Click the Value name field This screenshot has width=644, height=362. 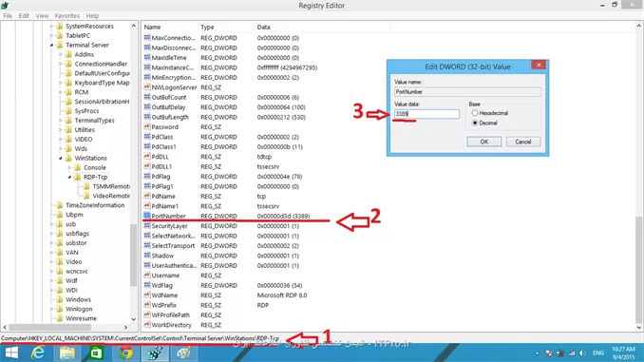467,92
